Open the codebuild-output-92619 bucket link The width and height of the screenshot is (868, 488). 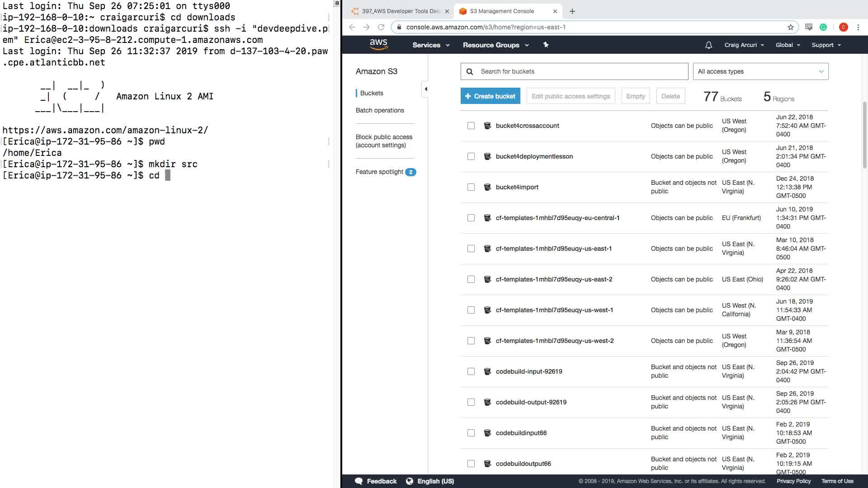point(531,402)
